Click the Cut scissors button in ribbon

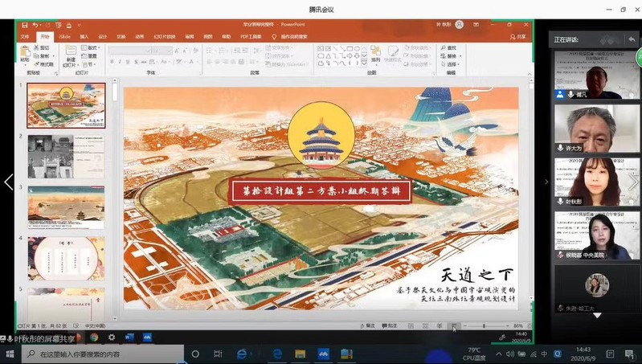click(42, 48)
